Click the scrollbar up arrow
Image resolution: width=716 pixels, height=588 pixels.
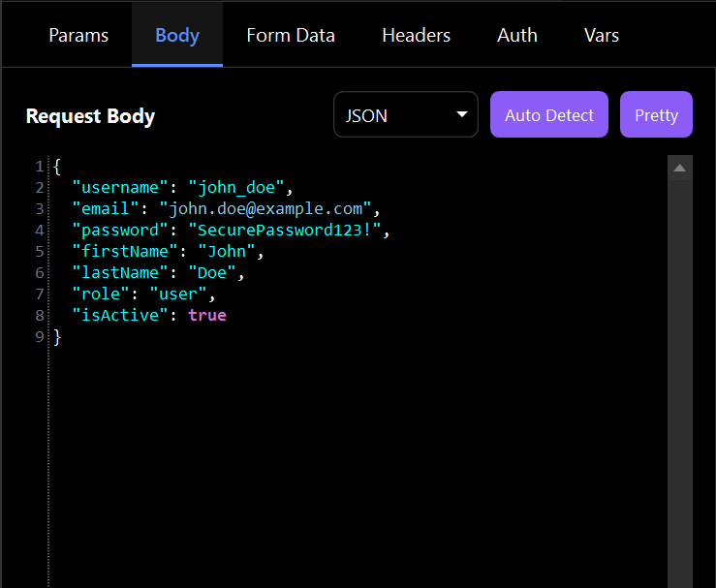pos(680,168)
